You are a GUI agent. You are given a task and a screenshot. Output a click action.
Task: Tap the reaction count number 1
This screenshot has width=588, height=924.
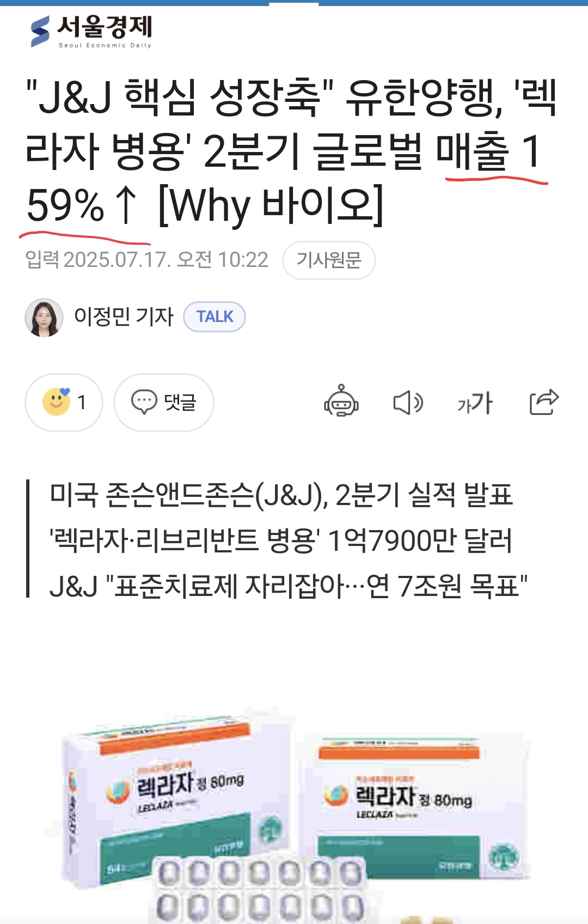coord(82,403)
